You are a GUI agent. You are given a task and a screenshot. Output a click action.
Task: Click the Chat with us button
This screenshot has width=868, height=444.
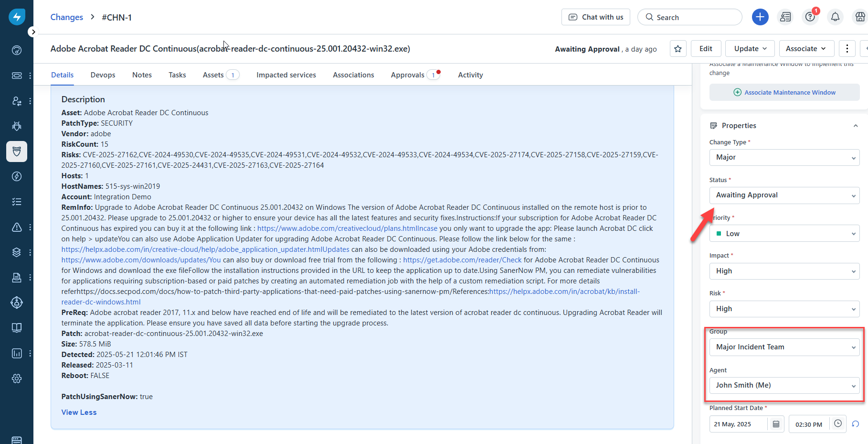[x=596, y=17]
